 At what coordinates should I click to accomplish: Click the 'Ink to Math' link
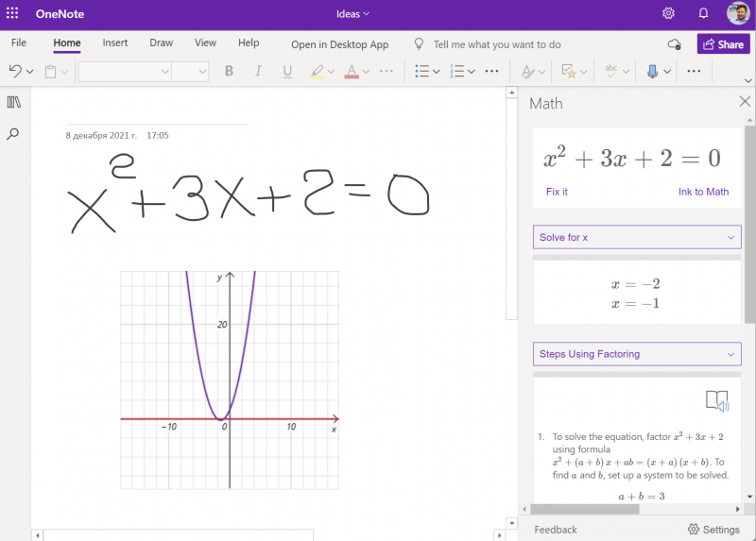[x=703, y=192]
